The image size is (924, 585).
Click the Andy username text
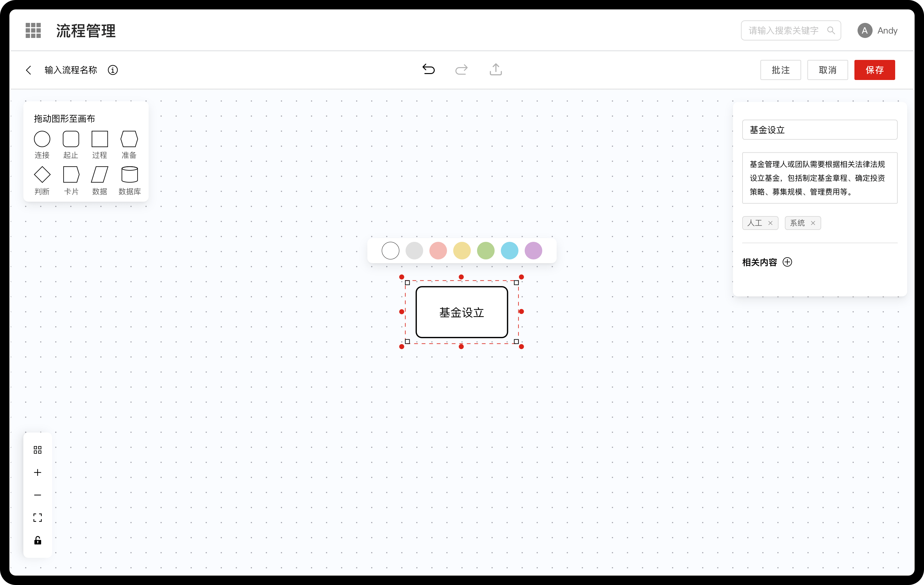887,30
